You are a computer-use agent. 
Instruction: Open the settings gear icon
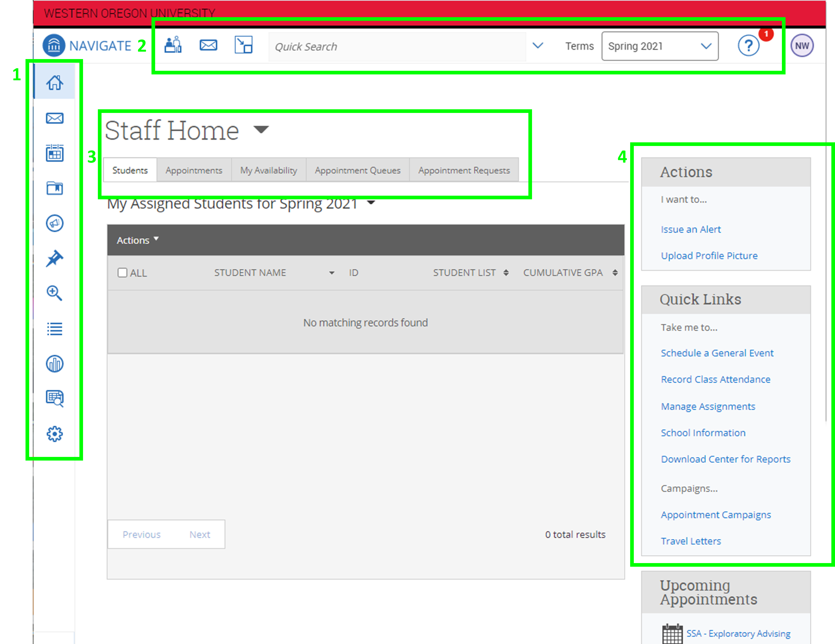tap(55, 434)
